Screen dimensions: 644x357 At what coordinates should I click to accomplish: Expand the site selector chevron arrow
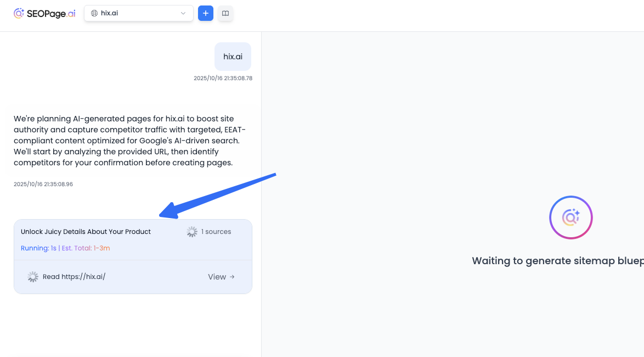click(x=183, y=13)
